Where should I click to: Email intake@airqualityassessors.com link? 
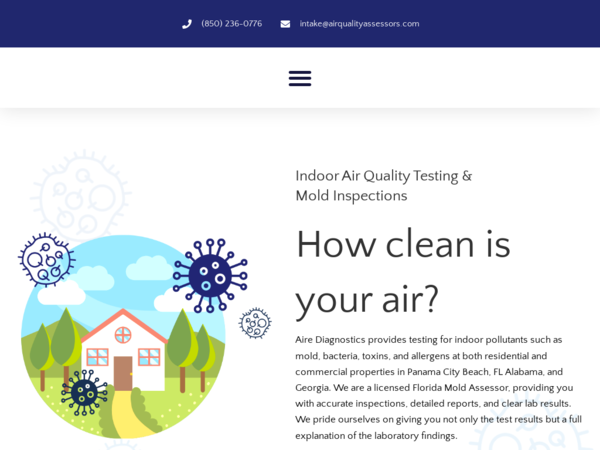[359, 24]
